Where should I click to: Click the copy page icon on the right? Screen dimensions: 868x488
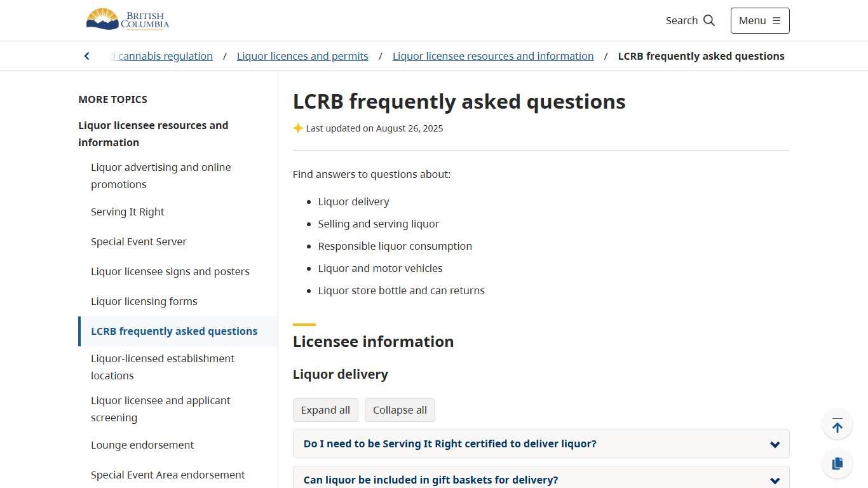pos(837,463)
